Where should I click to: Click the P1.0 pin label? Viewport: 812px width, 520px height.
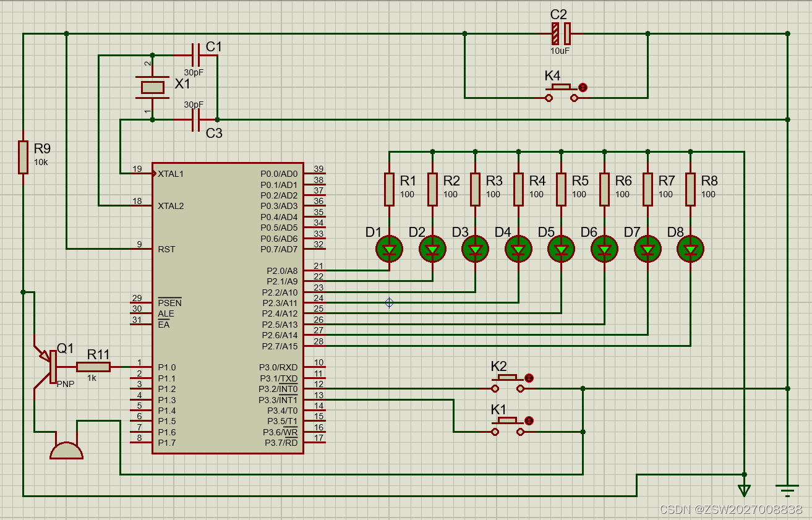point(166,367)
